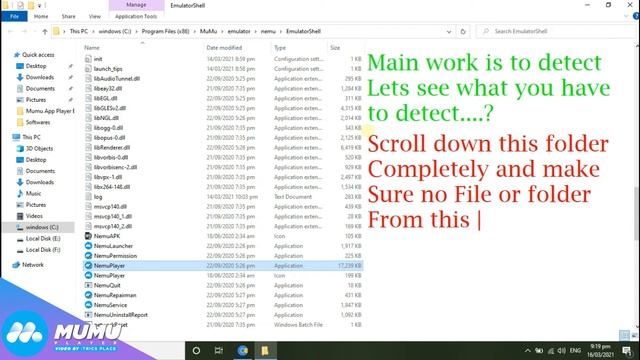Navigate to nemu breadcrumb

[x=268, y=31]
